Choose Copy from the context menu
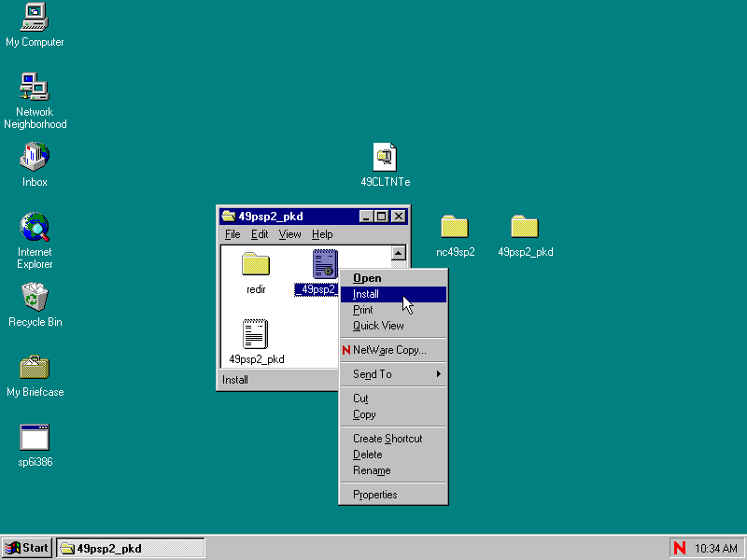This screenshot has width=747, height=560. 393,414
